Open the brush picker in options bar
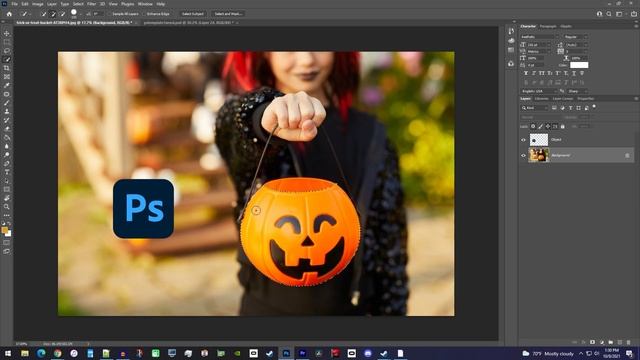Viewport: 640px width, 360px height. tap(75, 14)
